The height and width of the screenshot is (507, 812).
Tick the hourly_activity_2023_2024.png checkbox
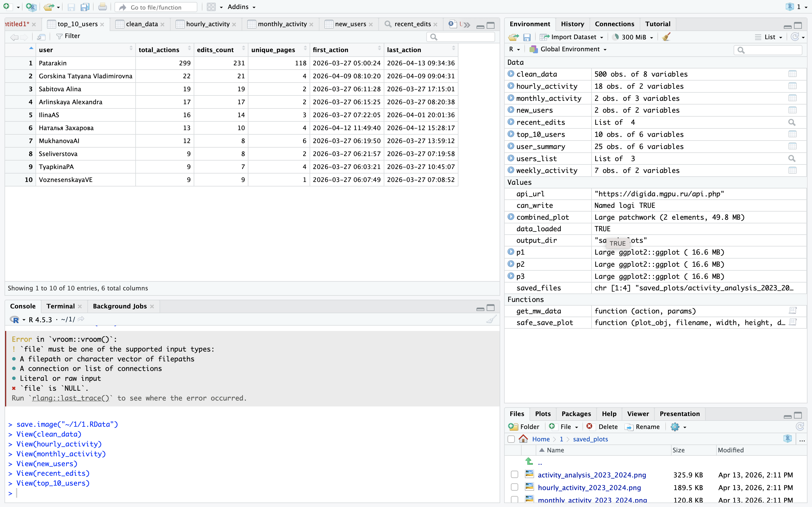514,487
